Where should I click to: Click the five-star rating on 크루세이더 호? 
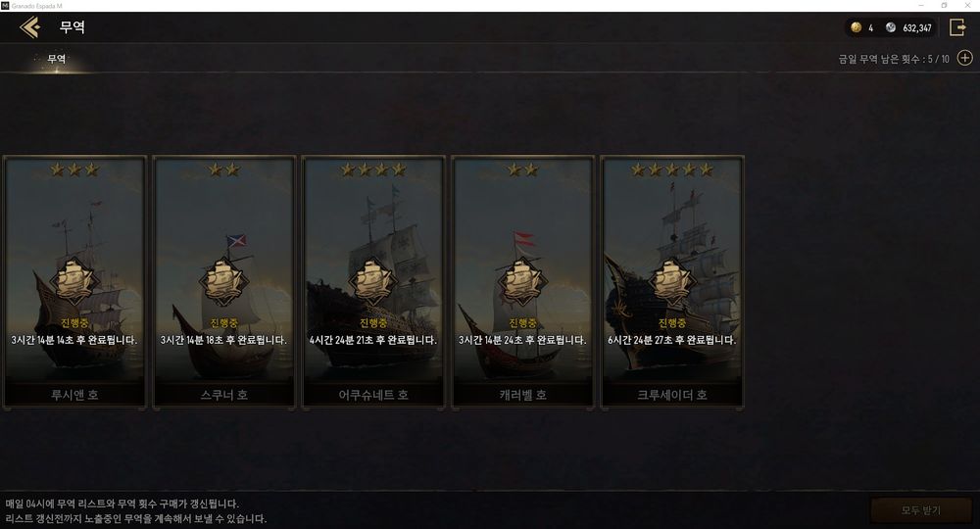672,169
